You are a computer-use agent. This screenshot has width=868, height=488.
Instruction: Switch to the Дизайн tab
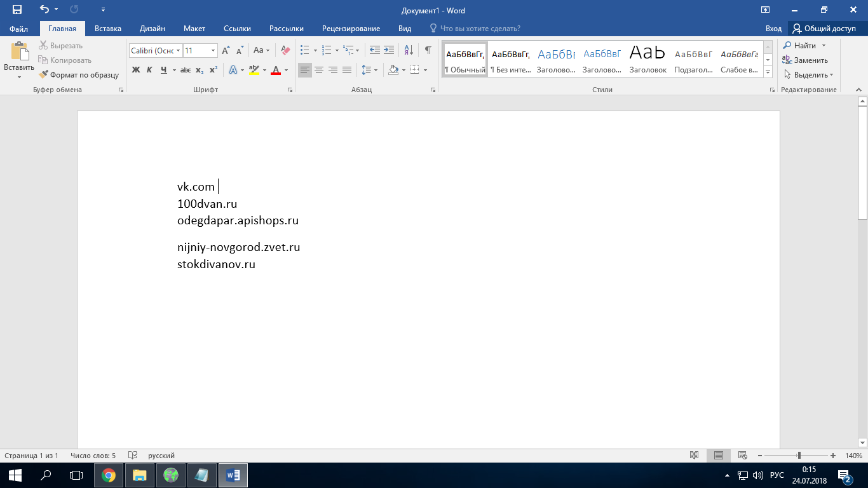153,29
